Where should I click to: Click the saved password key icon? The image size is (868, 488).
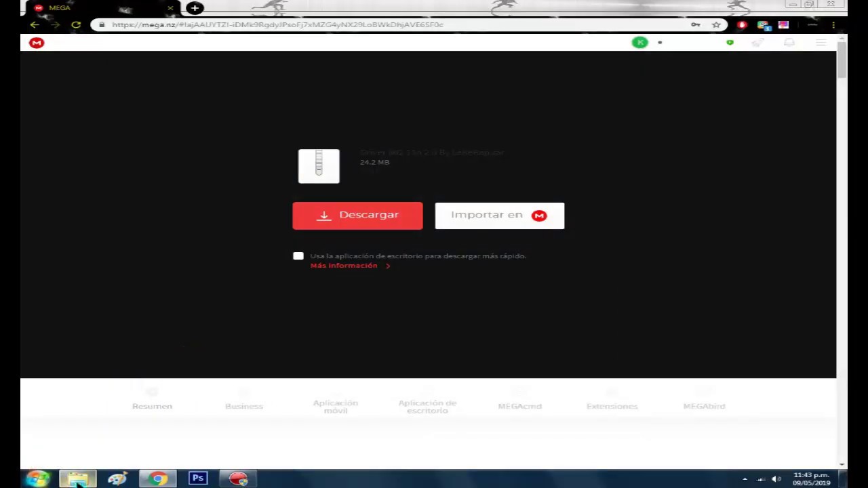click(696, 25)
